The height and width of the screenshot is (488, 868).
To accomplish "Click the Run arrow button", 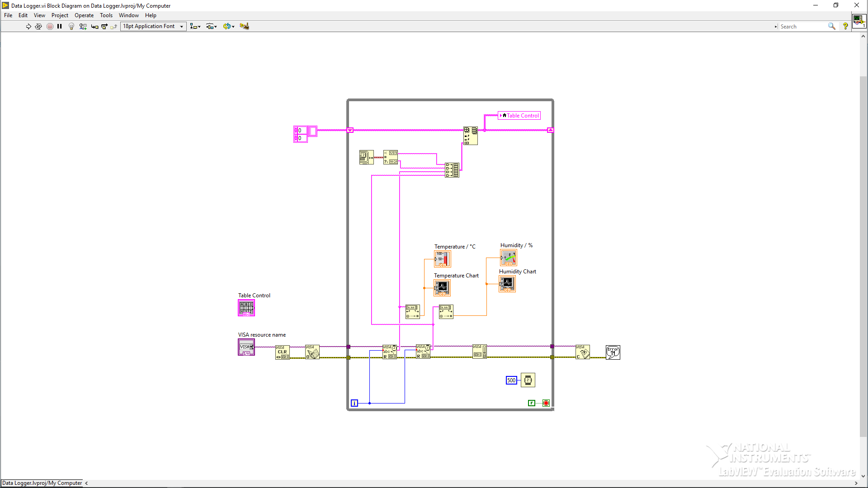I will point(28,26).
